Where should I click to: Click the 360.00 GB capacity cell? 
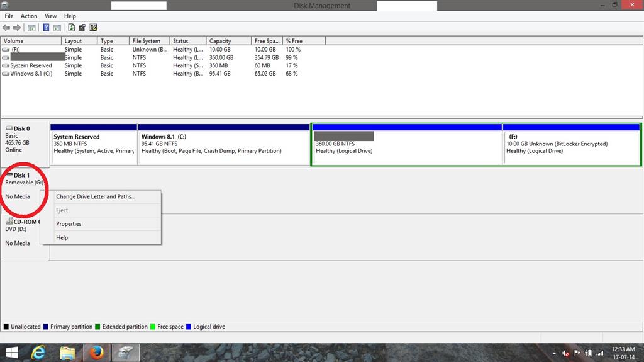coord(221,57)
